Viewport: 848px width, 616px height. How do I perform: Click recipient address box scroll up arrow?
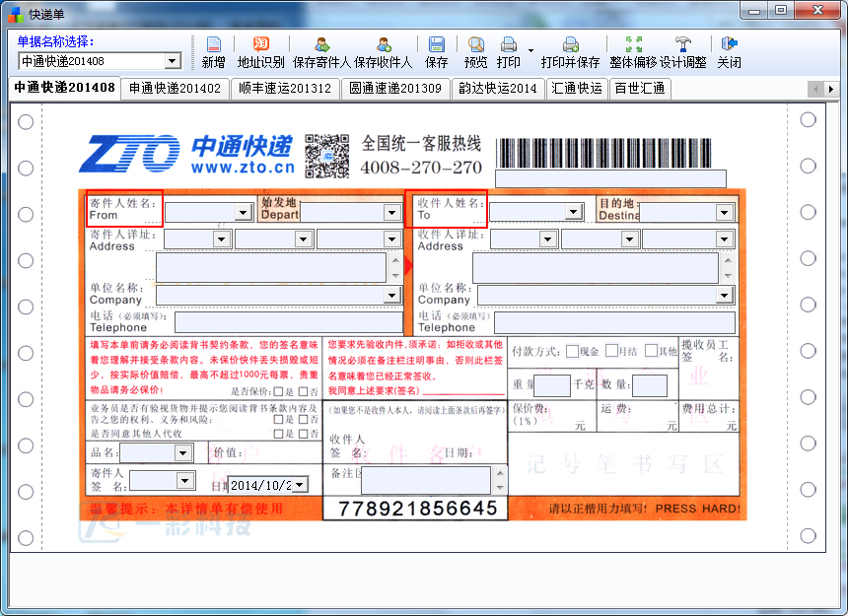728,260
